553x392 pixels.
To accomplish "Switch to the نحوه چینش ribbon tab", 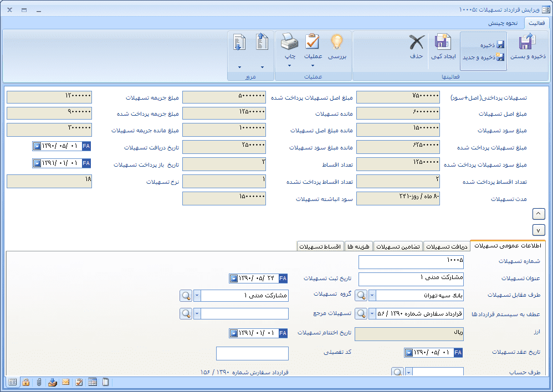I will [503, 23].
